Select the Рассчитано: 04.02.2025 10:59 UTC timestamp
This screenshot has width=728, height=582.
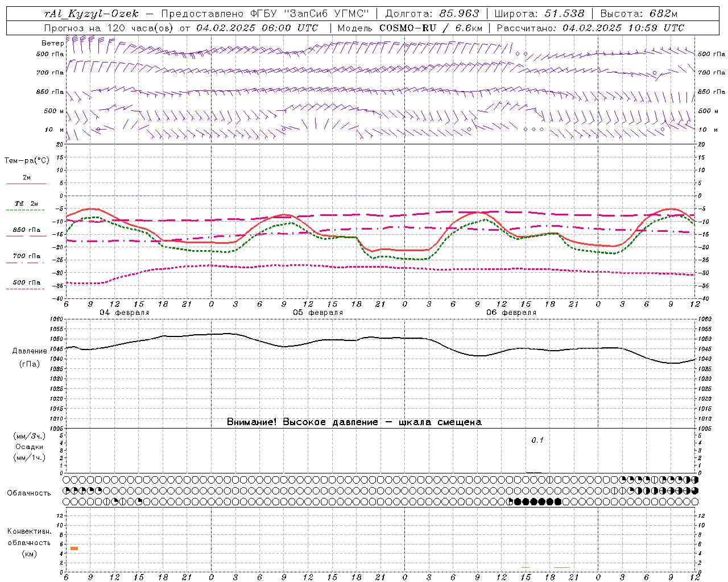pos(590,28)
